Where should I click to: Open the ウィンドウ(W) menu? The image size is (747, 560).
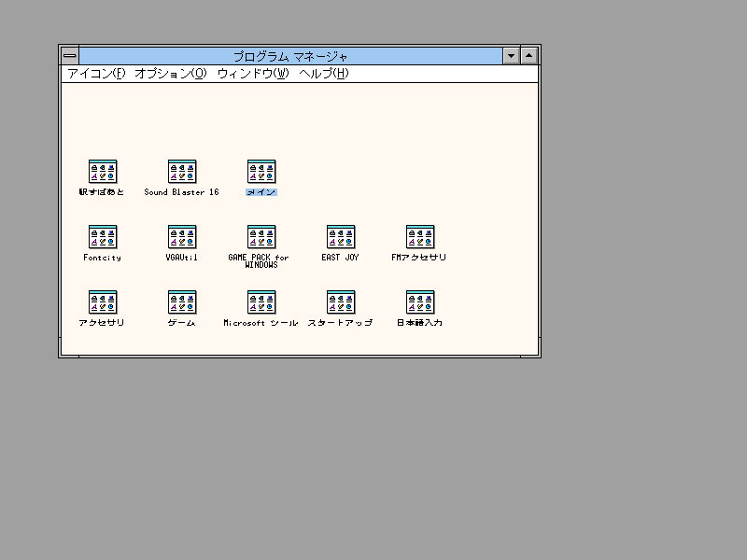pos(253,74)
